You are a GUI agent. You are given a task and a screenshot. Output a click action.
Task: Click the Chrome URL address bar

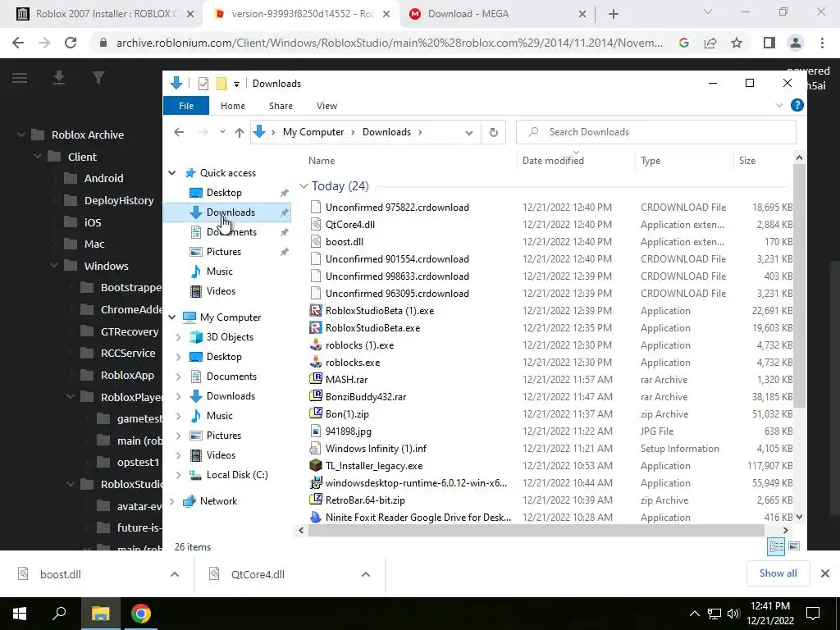[x=389, y=43]
